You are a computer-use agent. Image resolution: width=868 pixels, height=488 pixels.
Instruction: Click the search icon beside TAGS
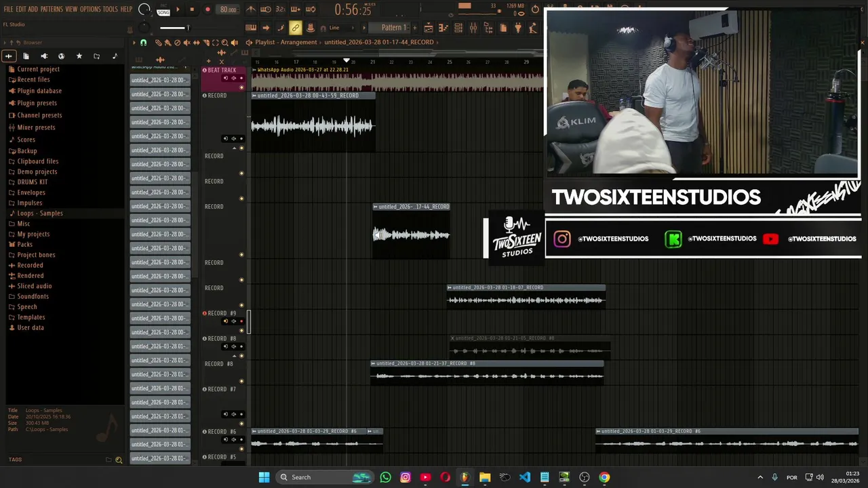click(x=119, y=460)
